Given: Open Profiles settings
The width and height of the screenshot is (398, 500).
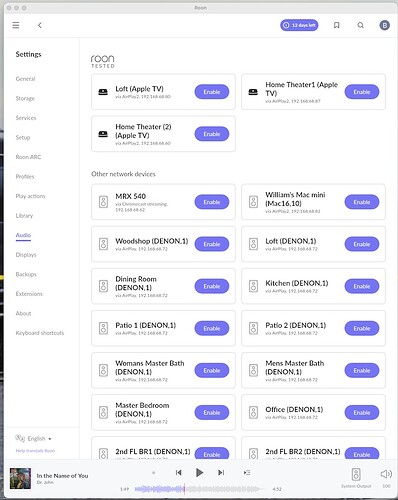Looking at the screenshot, I should (x=25, y=176).
